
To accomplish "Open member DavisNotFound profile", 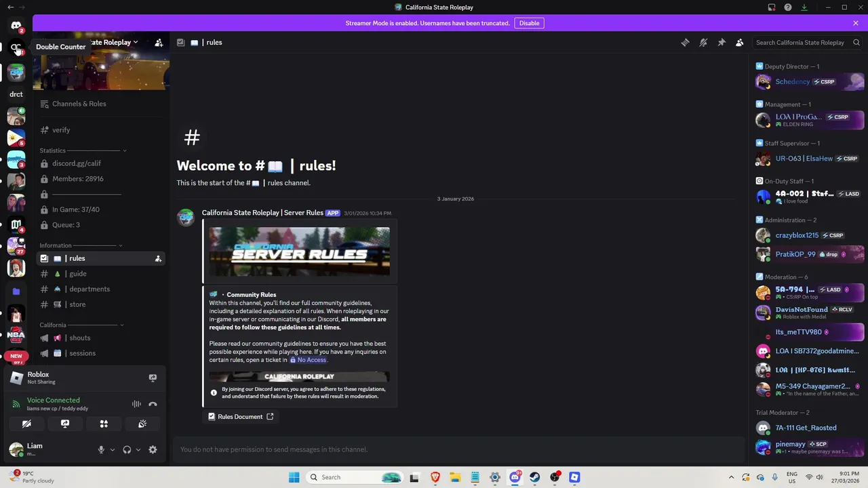I will click(x=810, y=312).
